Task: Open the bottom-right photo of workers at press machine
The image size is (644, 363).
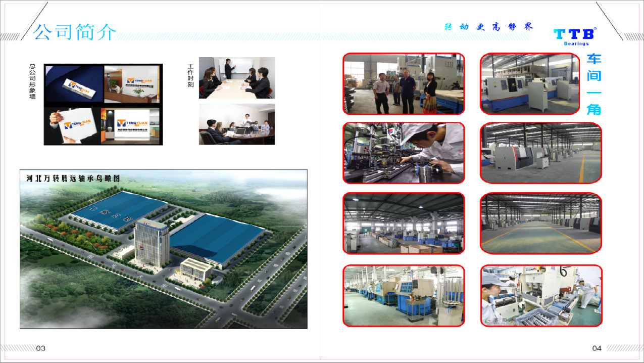Action: (x=541, y=295)
